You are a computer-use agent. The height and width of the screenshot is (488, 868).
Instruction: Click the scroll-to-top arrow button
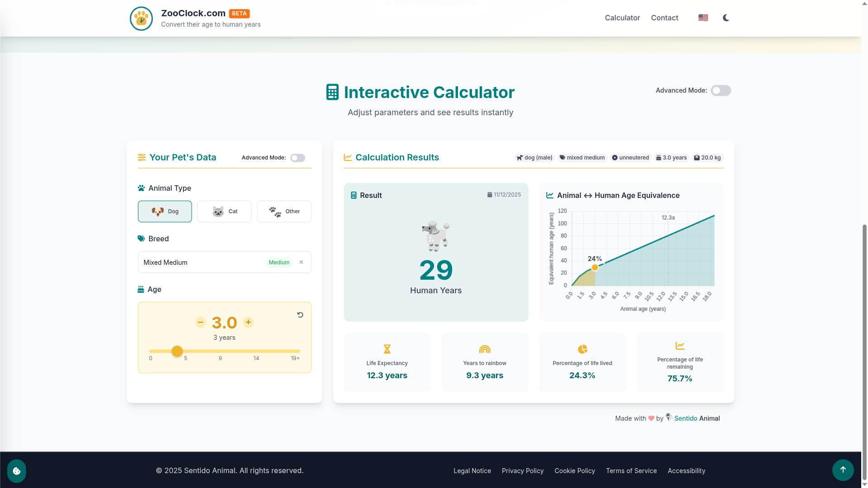pyautogui.click(x=843, y=470)
